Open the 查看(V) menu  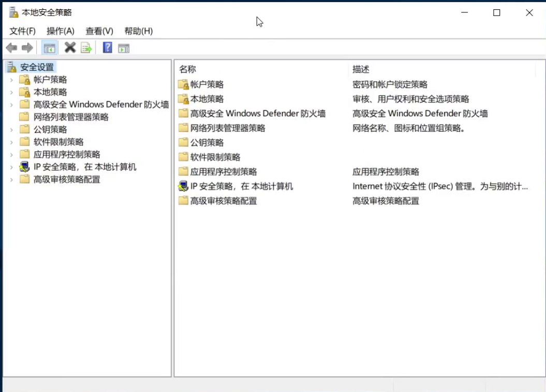(x=99, y=31)
